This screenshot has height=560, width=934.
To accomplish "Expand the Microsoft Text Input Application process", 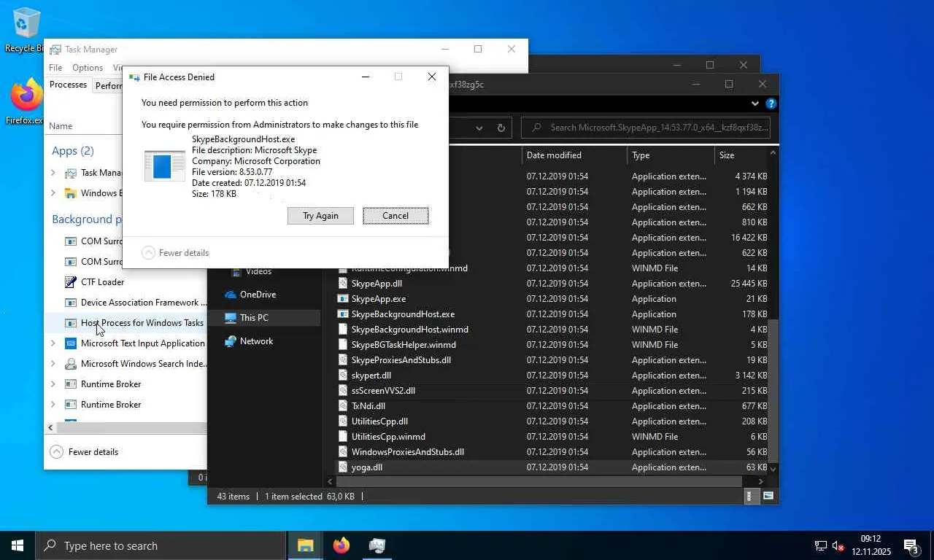I will (53, 343).
